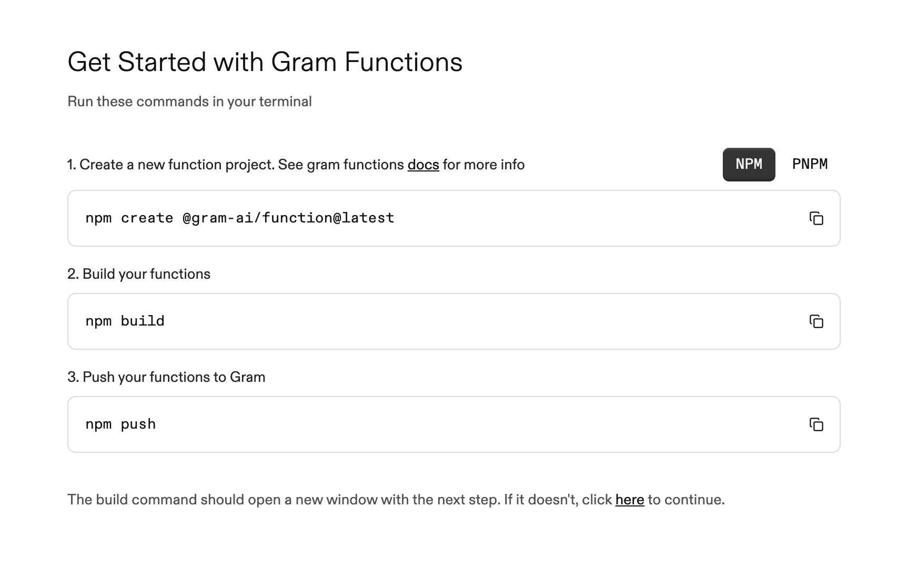Select the NPM tab
This screenshot has width=908, height=588.
point(748,164)
